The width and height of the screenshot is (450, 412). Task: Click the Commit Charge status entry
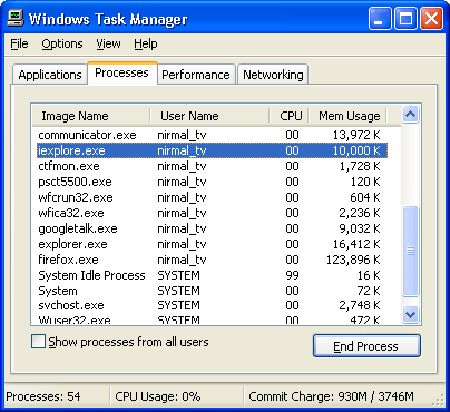click(x=331, y=397)
